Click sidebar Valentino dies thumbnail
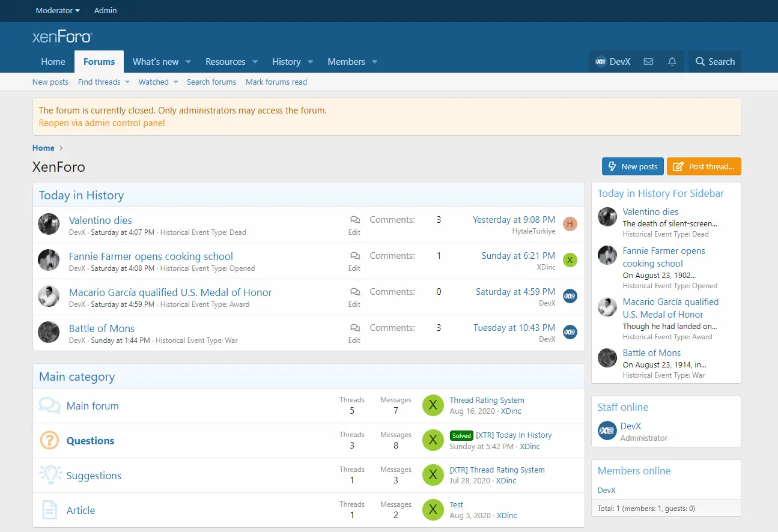This screenshot has width=778, height=532. [607, 217]
